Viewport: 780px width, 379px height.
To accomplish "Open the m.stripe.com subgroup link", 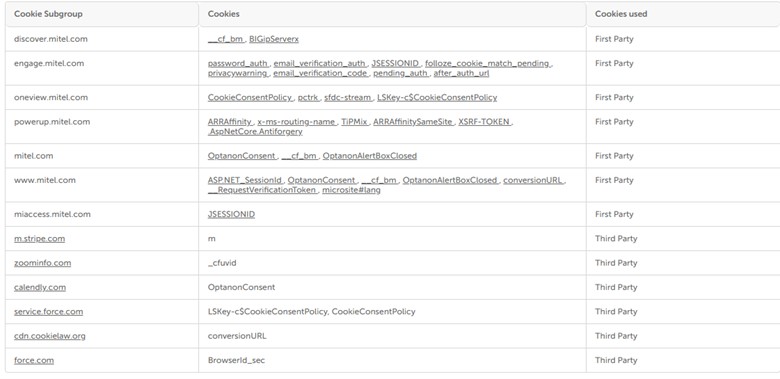I will tap(39, 239).
